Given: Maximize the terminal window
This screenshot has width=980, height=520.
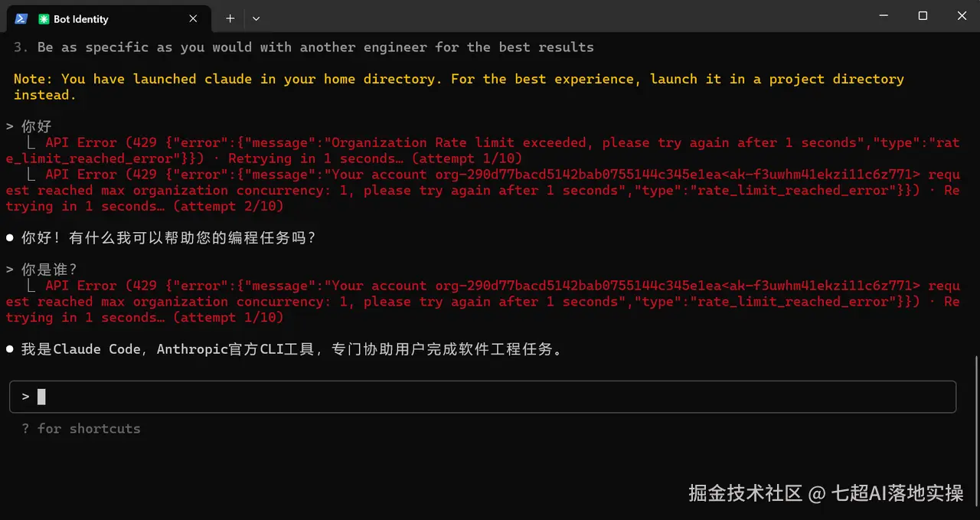Looking at the screenshot, I should click(x=923, y=16).
